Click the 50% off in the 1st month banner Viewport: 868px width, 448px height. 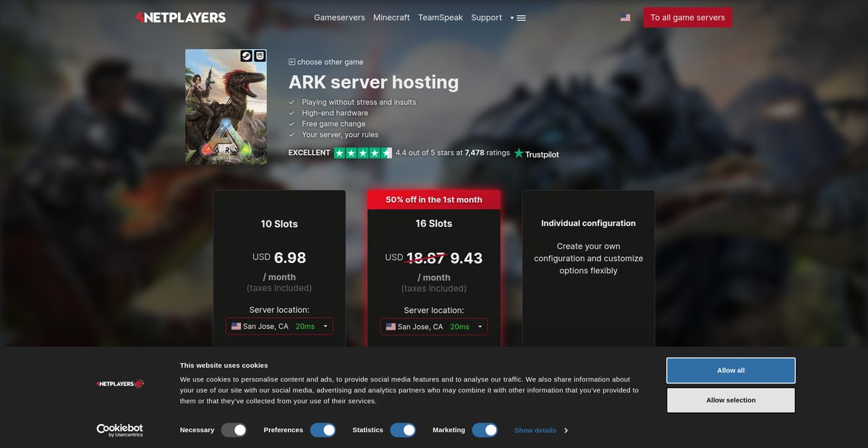434,199
